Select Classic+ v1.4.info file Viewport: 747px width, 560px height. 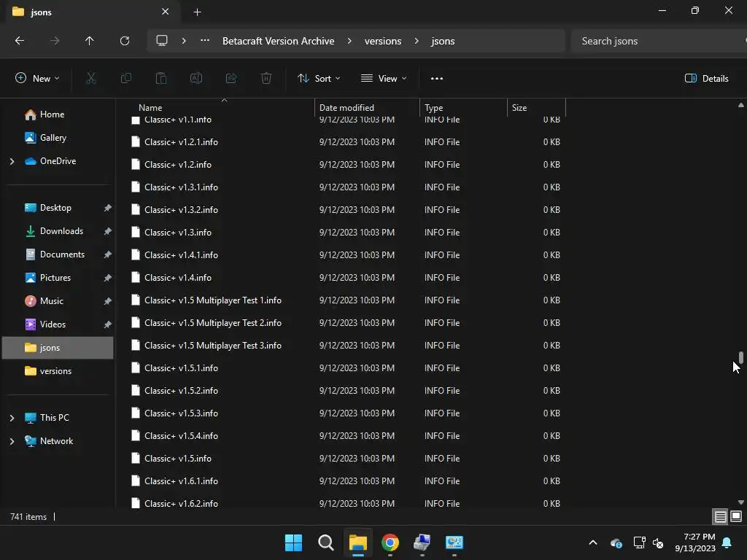(x=347, y=278)
